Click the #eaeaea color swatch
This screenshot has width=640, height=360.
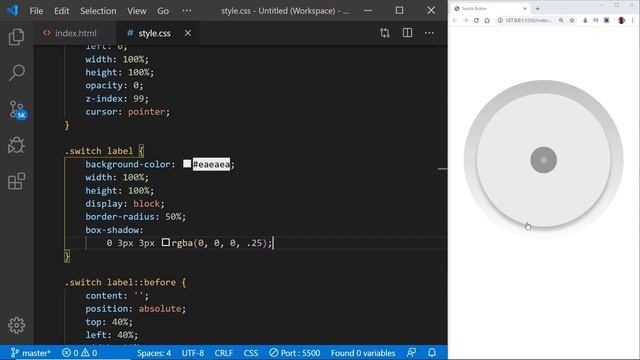pos(187,164)
